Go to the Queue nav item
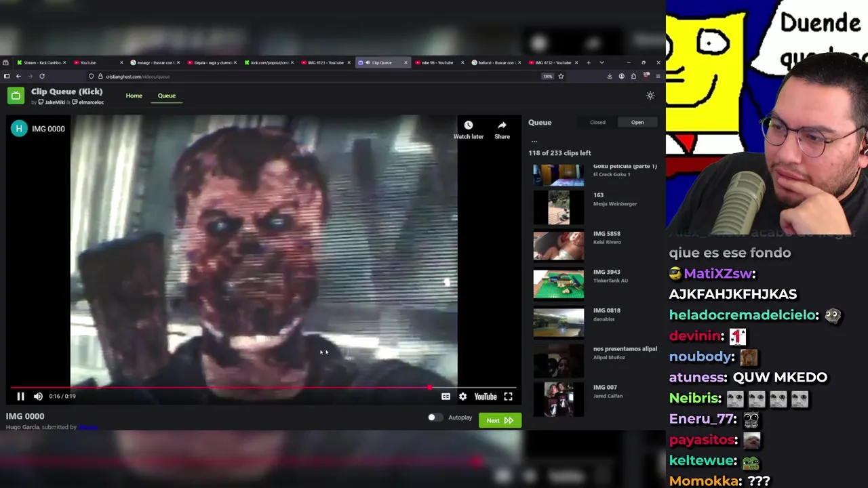Image resolution: width=868 pixels, height=488 pixels. (x=166, y=96)
